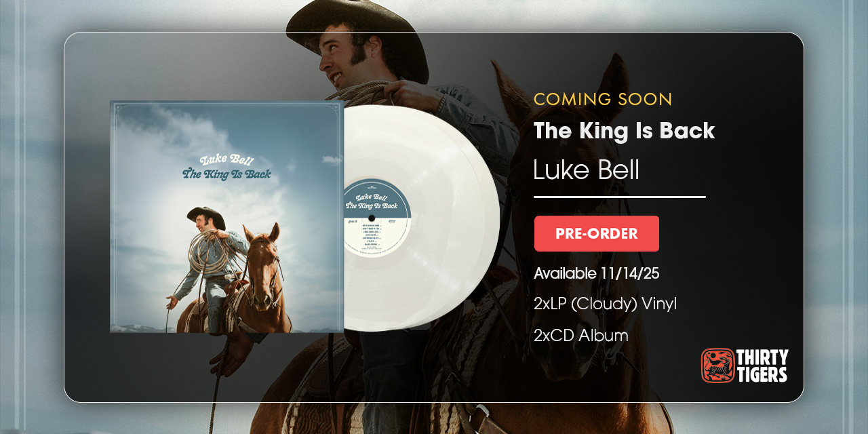Select the 2xCD Album format option
Screen dimensions: 868x434
pyautogui.click(x=581, y=335)
